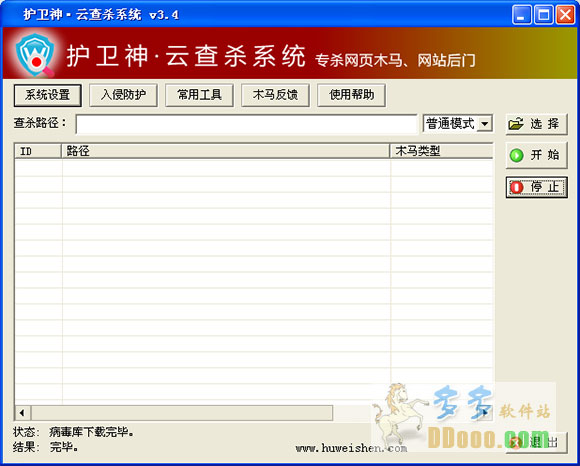Click the green play icon on 开始
This screenshot has height=466, width=580.
tap(516, 155)
